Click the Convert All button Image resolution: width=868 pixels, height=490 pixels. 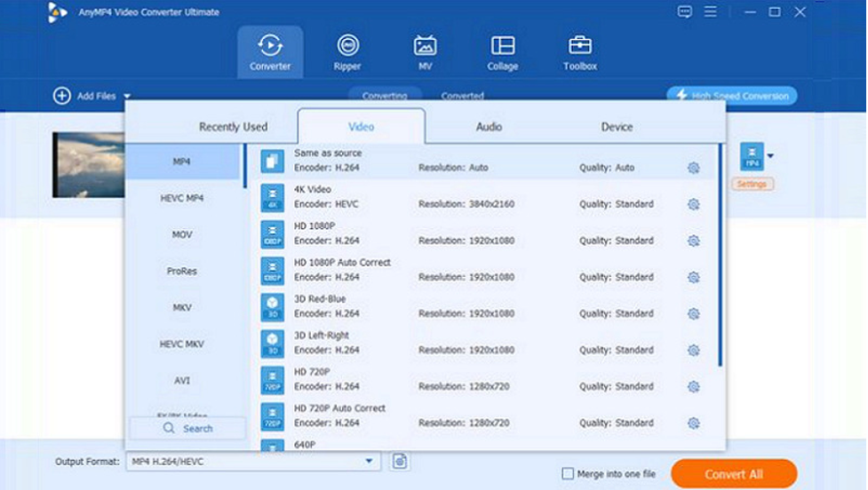(x=733, y=474)
